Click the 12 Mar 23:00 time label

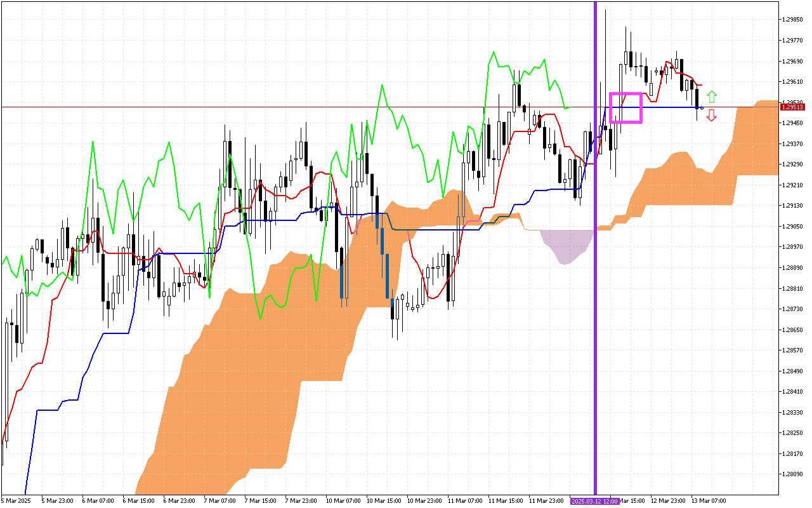[669, 501]
